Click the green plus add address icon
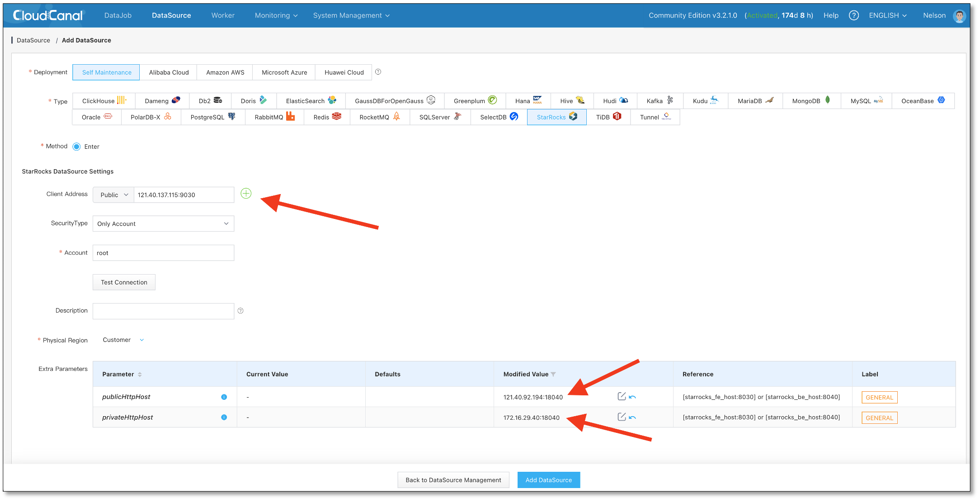Screen dimensions: 980x503 click(246, 194)
